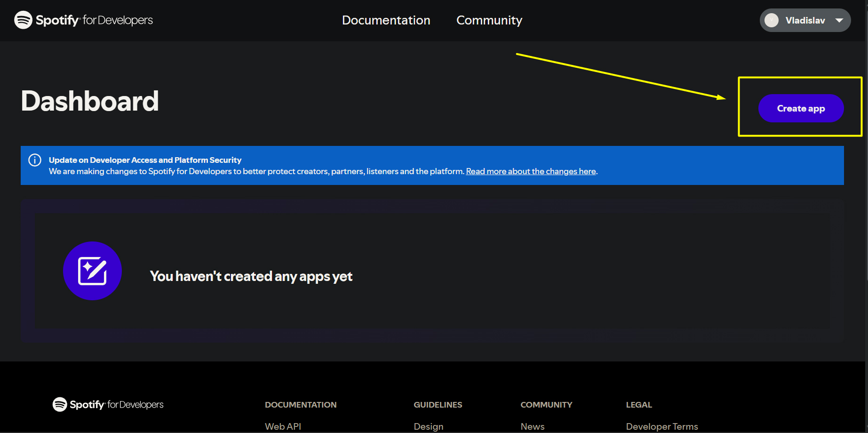Click the DOCUMENTATION footer heading
This screenshot has width=868, height=433.
[x=300, y=405]
